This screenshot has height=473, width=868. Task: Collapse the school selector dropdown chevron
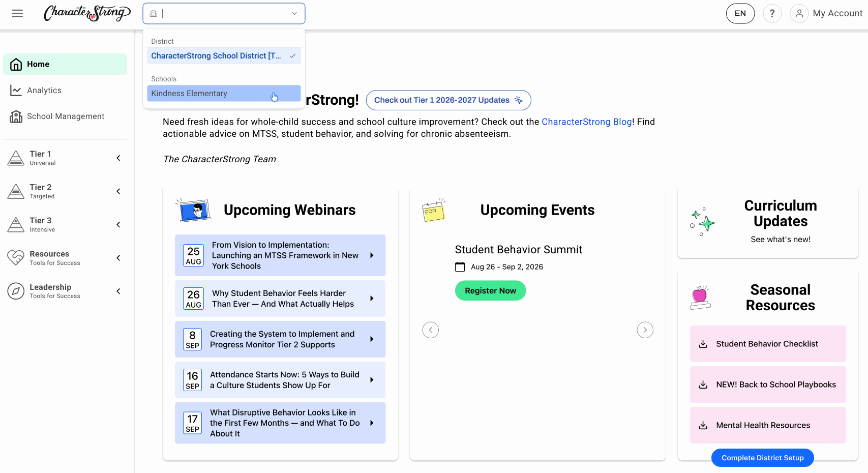click(294, 14)
